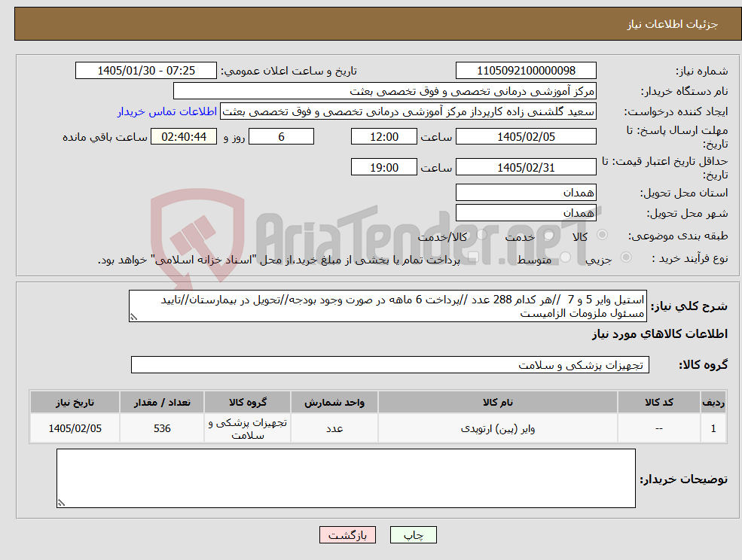Click the buyer organization name field
The height and width of the screenshot is (560, 742).
[385, 91]
